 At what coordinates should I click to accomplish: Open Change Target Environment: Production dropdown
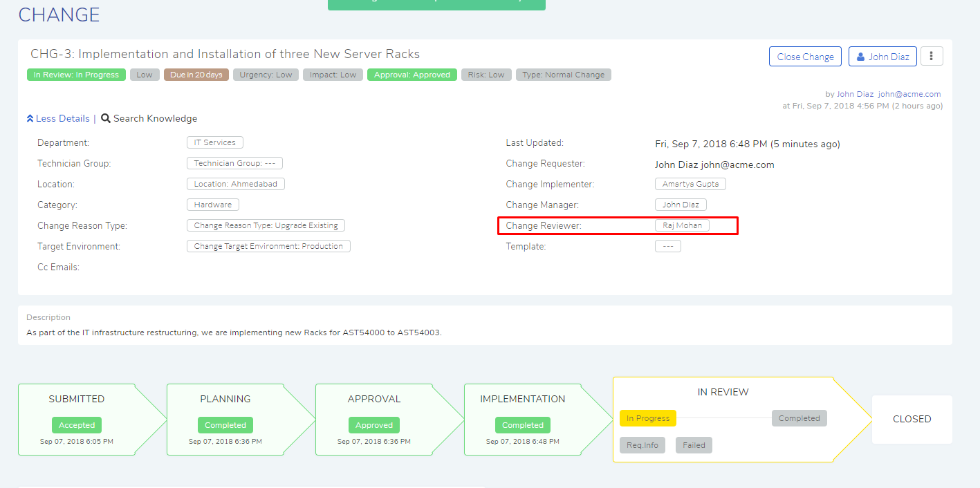click(x=268, y=246)
